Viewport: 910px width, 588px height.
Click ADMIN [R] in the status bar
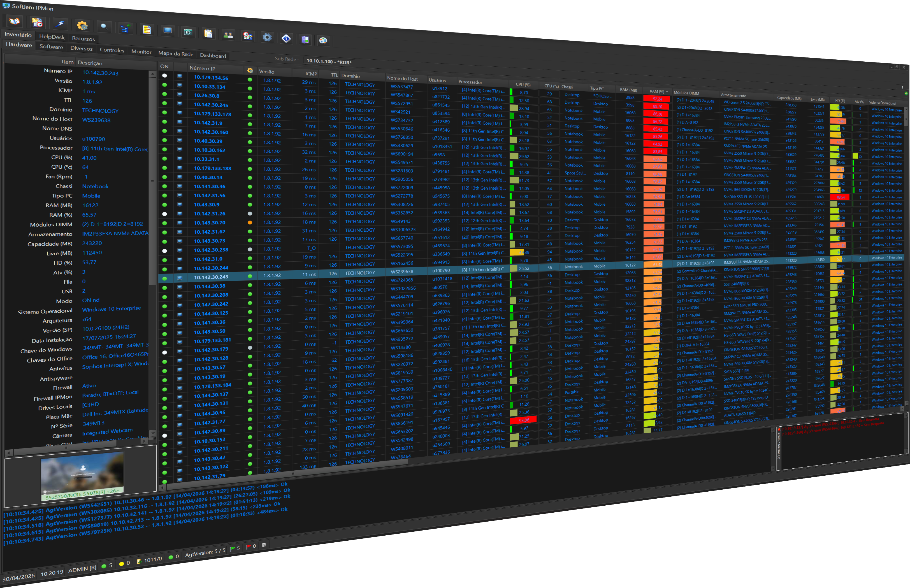coord(82,568)
